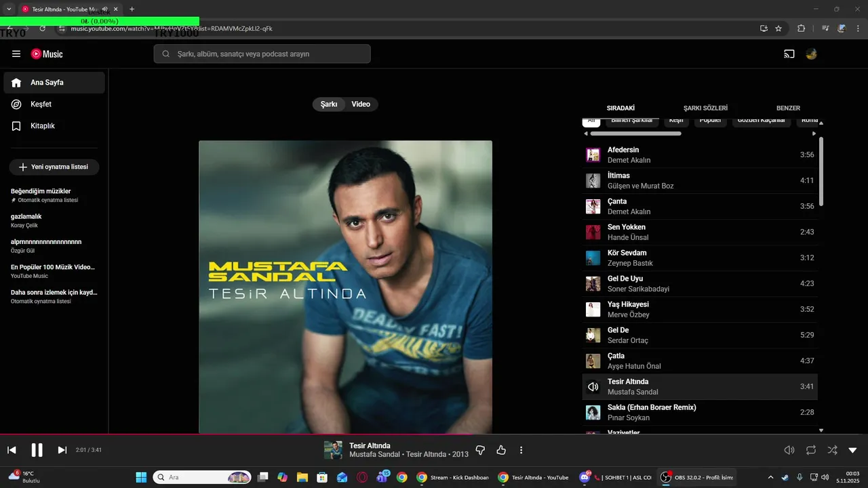Click the Mustafa Sandal album artwork
Viewport: 868px width, 488px height.
(345, 287)
